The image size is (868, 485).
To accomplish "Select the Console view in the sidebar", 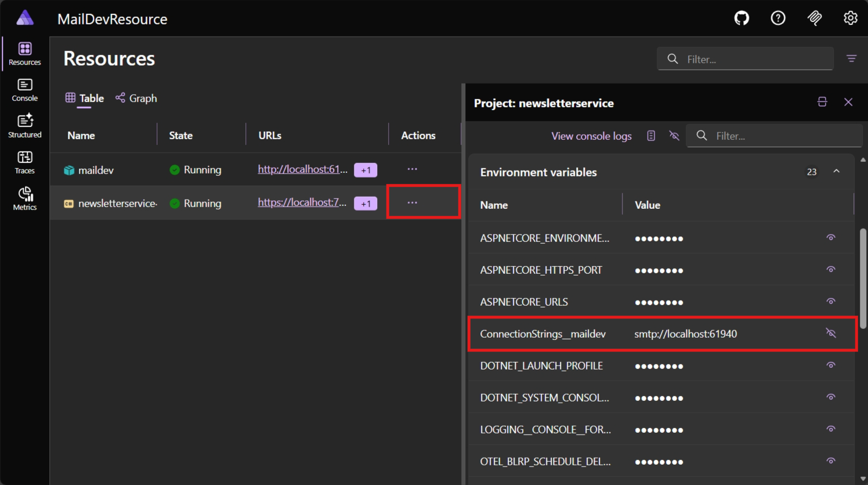I will [x=24, y=88].
